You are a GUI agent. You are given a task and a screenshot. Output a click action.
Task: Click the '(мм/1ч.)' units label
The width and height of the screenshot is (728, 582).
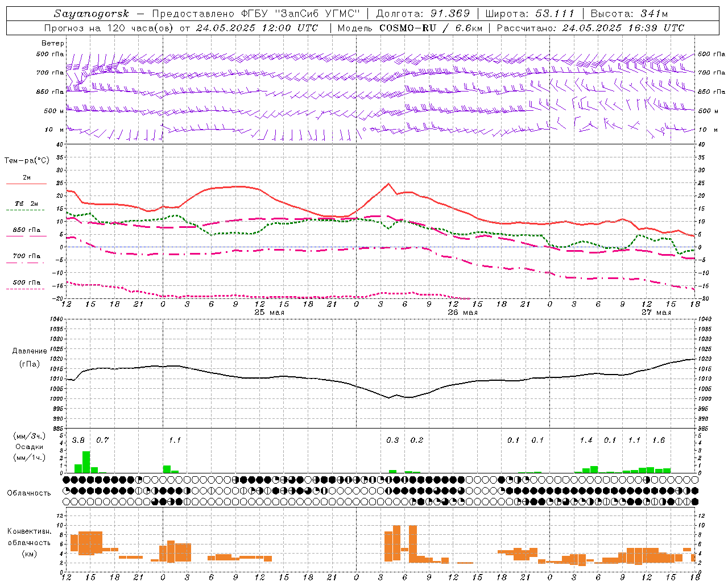(29, 458)
